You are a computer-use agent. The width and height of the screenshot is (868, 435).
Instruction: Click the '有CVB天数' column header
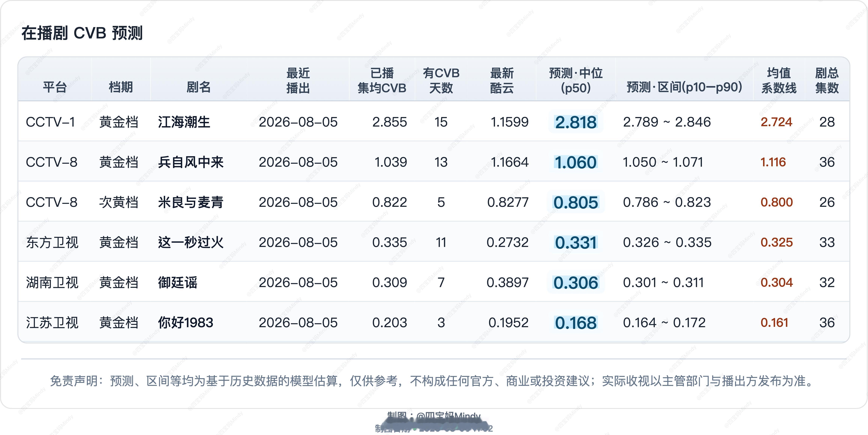click(x=441, y=80)
